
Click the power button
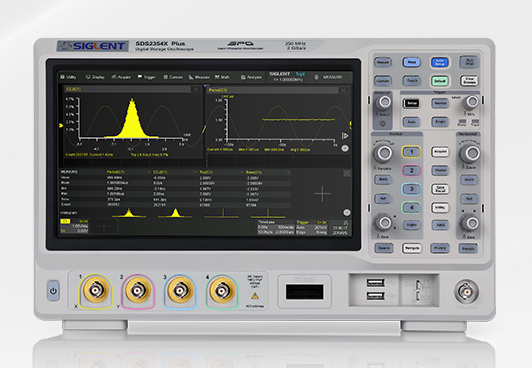[x=53, y=291]
